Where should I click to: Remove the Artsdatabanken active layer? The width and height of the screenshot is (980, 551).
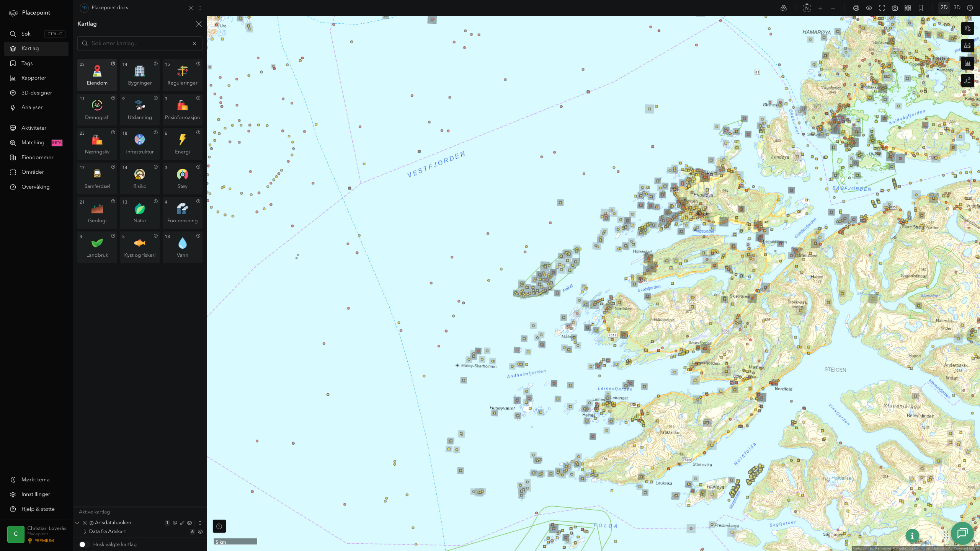point(85,523)
